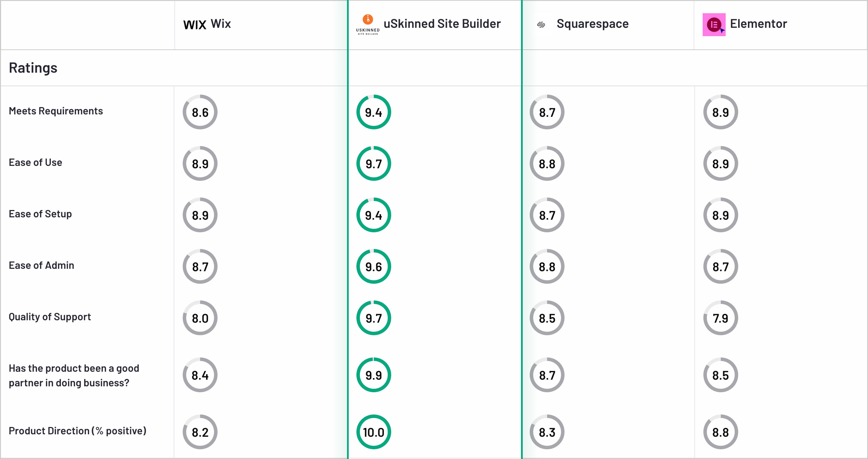868x459 pixels.
Task: Click the Ratings section heading
Action: tap(33, 68)
